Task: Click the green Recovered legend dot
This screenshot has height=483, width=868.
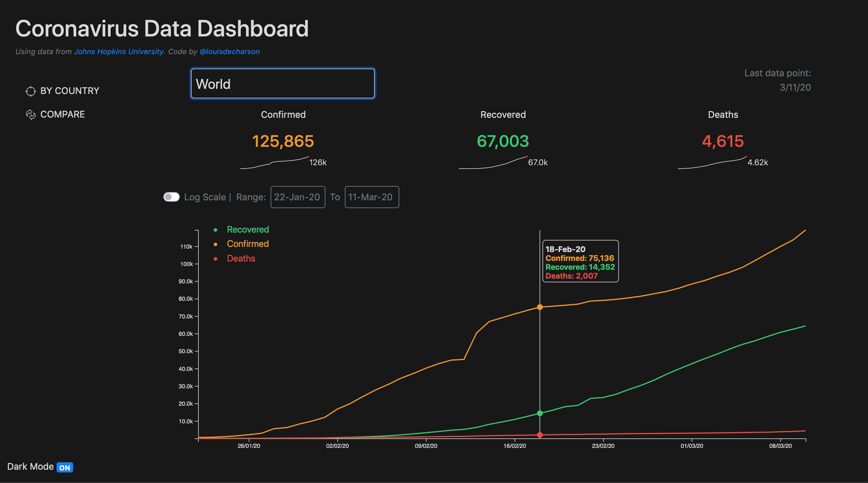Action: click(x=216, y=230)
